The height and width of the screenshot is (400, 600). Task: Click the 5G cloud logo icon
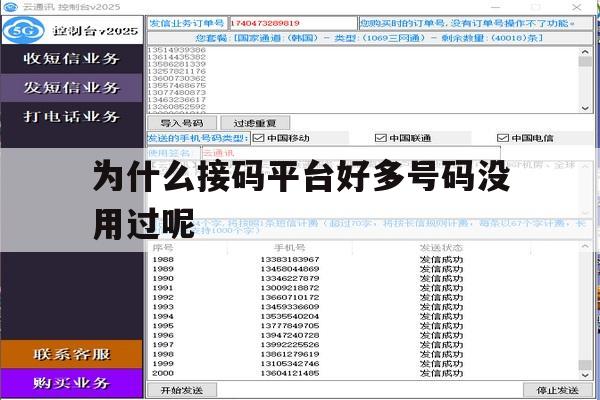[x=23, y=30]
